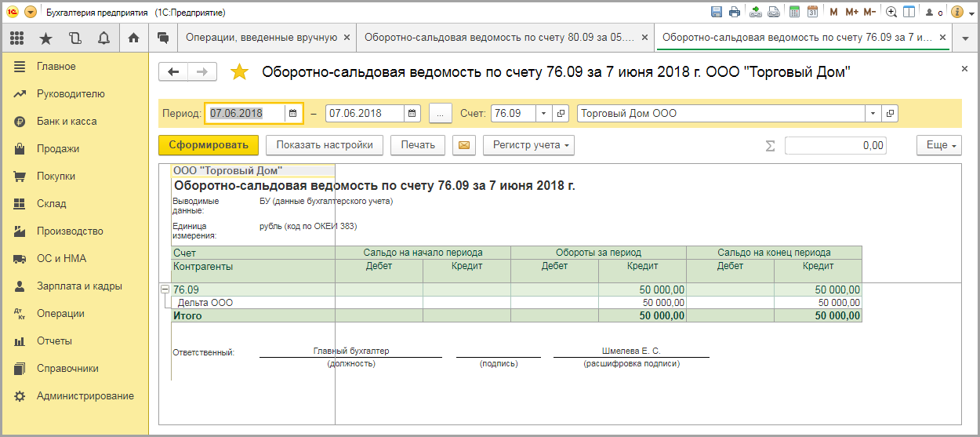980x437 pixels.
Task: Click the Print icon in title bar
Action: [735, 12]
